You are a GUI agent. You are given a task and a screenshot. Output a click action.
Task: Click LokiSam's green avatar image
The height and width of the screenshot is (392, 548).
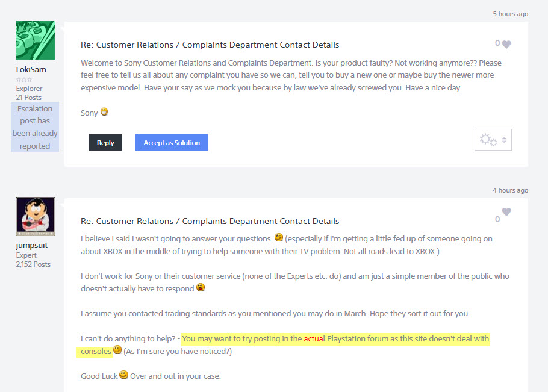[x=35, y=40]
